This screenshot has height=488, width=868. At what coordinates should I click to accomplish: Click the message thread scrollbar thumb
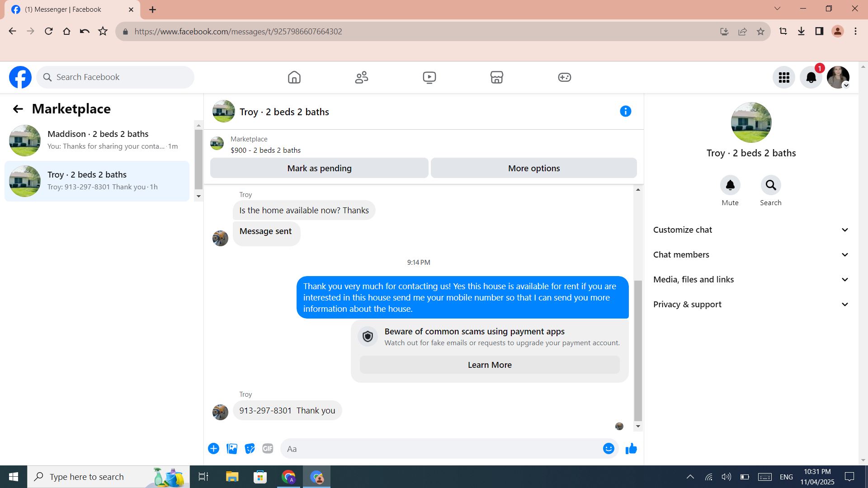click(x=638, y=351)
